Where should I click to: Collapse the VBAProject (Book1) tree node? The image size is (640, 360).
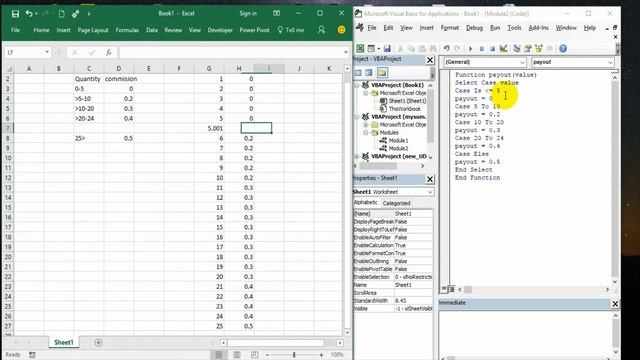357,85
